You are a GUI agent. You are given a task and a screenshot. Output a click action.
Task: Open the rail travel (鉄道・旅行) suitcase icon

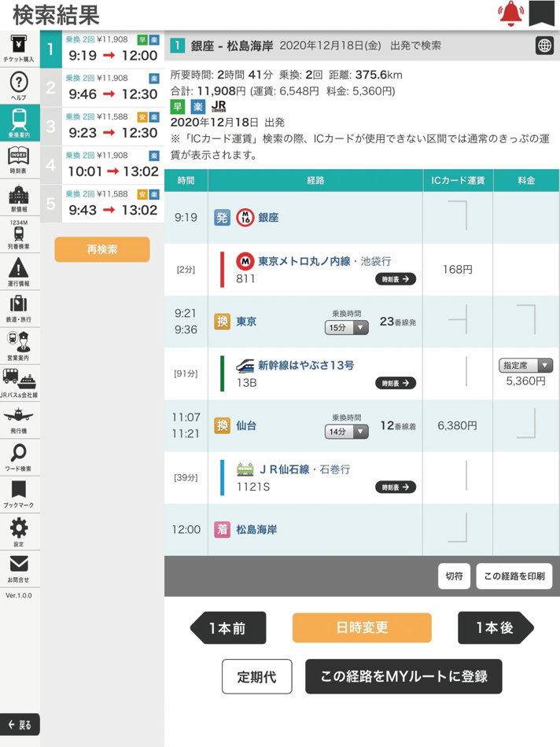click(x=19, y=309)
